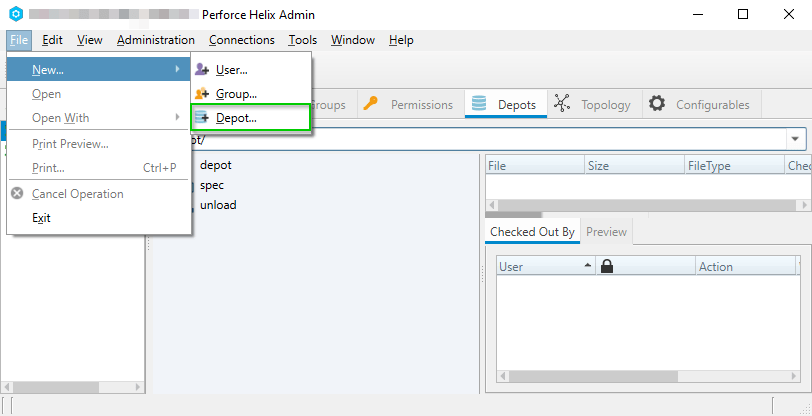Click the file list horizontal scrollbar
Viewport: 812px width, 416px height.
(x=648, y=205)
